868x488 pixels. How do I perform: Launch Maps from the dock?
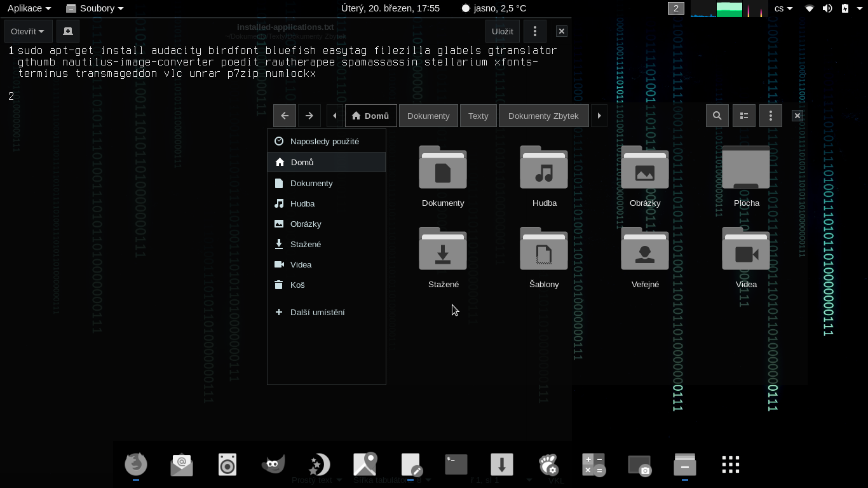(365, 464)
